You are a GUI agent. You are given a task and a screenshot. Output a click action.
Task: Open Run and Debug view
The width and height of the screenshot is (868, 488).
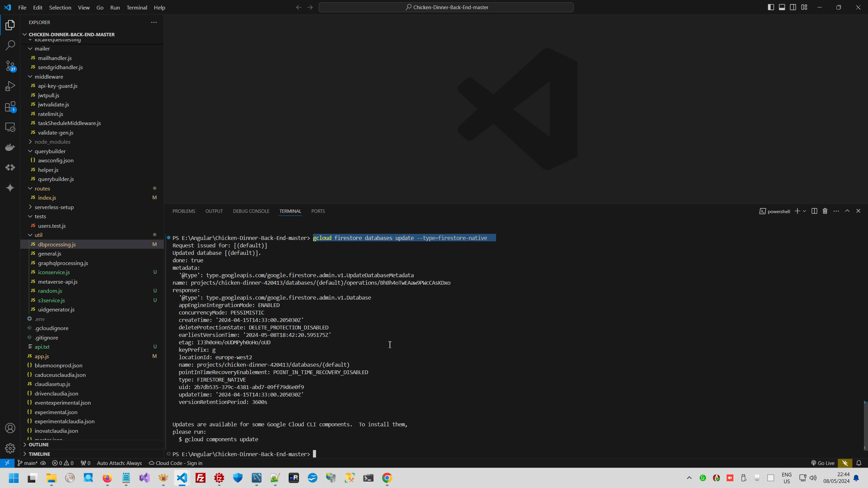(10, 86)
